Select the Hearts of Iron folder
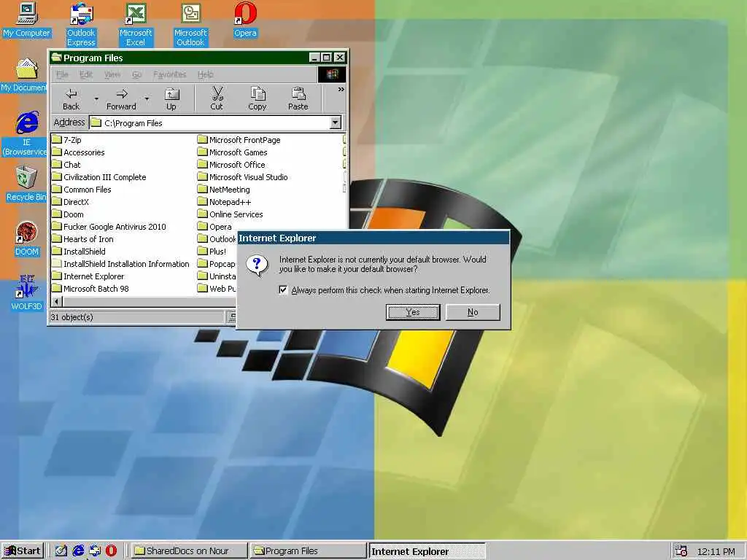This screenshot has width=747, height=560. click(83, 239)
